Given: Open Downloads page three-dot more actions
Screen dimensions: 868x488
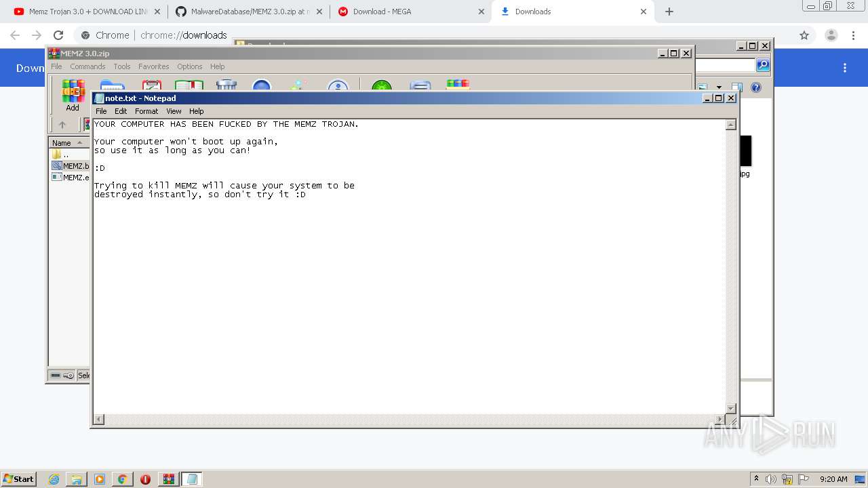Looking at the screenshot, I should pyautogui.click(x=845, y=68).
